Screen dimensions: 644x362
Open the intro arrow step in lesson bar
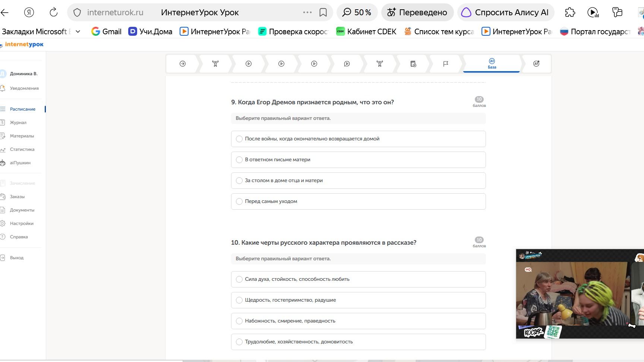pos(183,64)
